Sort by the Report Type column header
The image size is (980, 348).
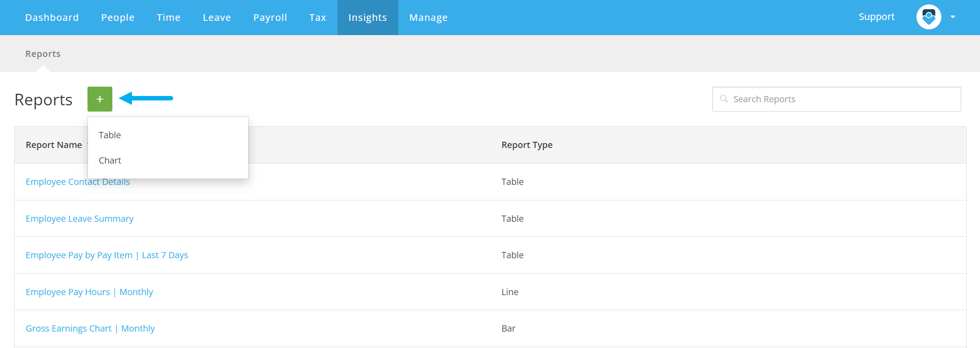point(527,145)
